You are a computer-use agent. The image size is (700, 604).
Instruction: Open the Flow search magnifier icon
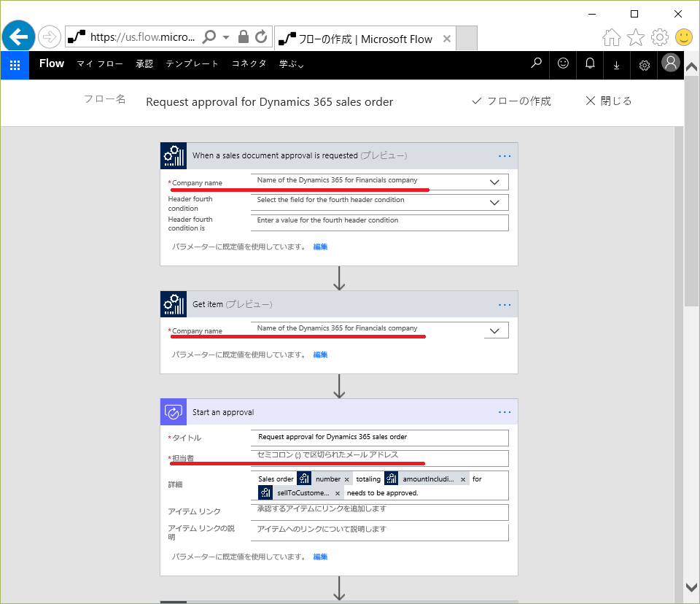[536, 63]
